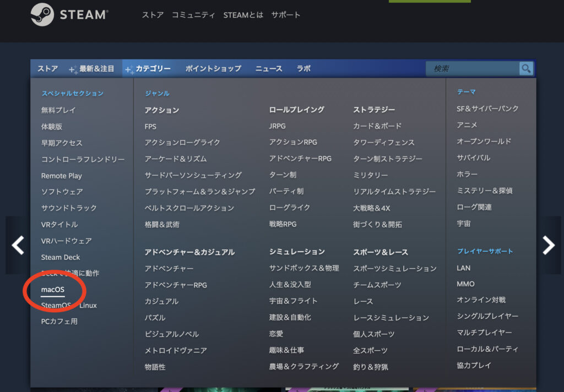Select チームスポーツ genre
This screenshot has width=564, height=392.
(x=377, y=285)
